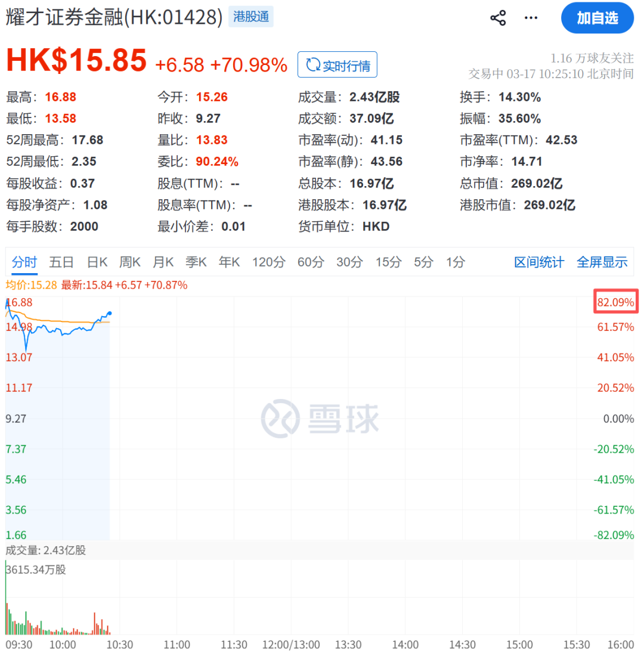This screenshot has width=644, height=659.
Task: Click the highlighted 82.09% percentage label
Action: point(616,302)
